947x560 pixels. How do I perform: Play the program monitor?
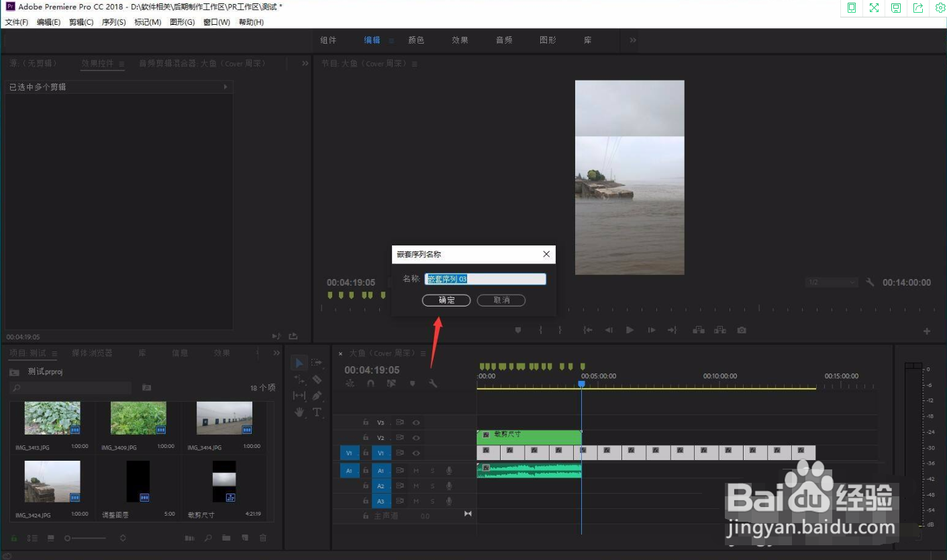[630, 330]
